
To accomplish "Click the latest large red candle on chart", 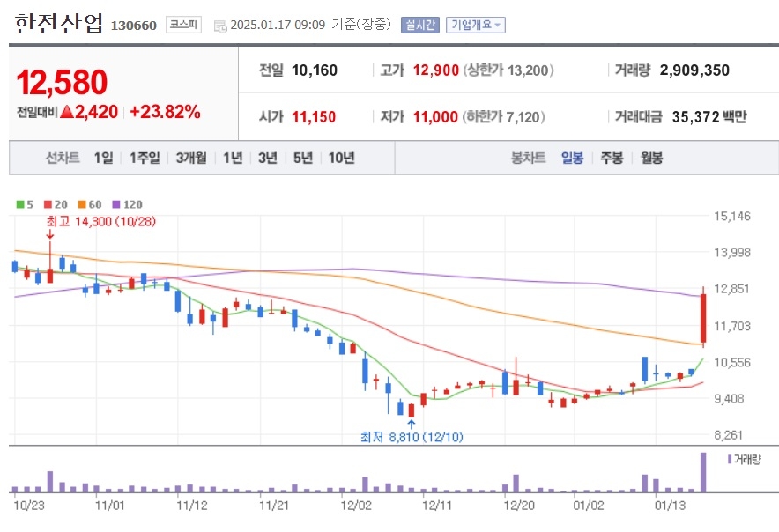I will pos(703,318).
